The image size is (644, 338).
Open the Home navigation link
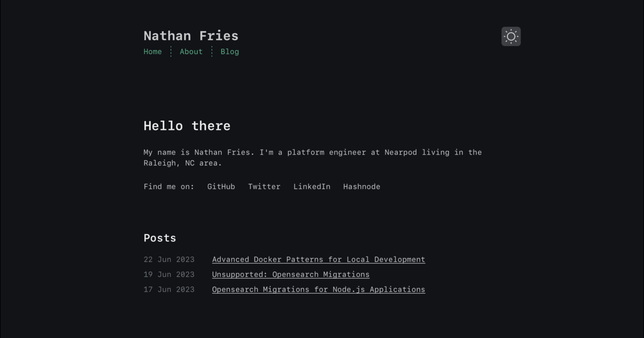click(152, 52)
